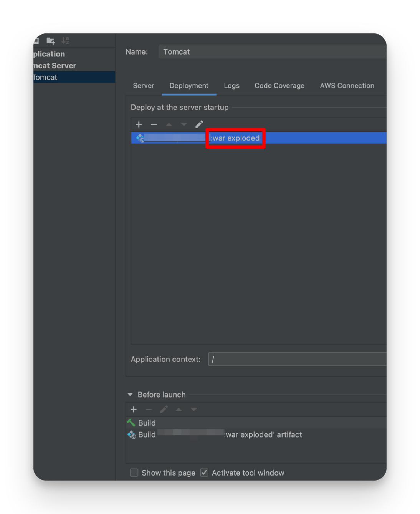Uncheck Activate tool window
Image resolution: width=420 pixels, height=514 pixels.
(x=204, y=473)
